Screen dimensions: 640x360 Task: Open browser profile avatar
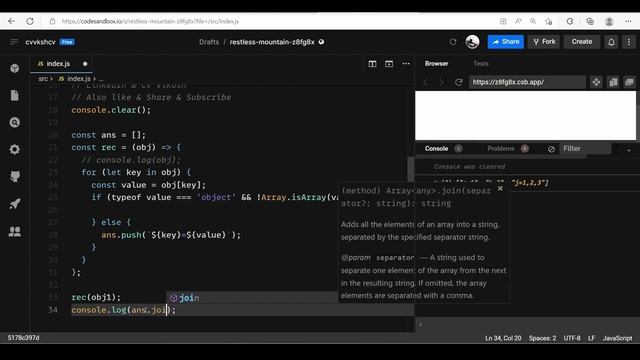[609, 21]
